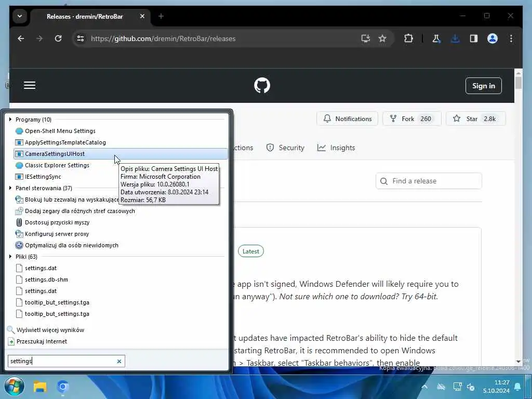
Task: Open the tab search dropdown arrow
Action: [20, 16]
